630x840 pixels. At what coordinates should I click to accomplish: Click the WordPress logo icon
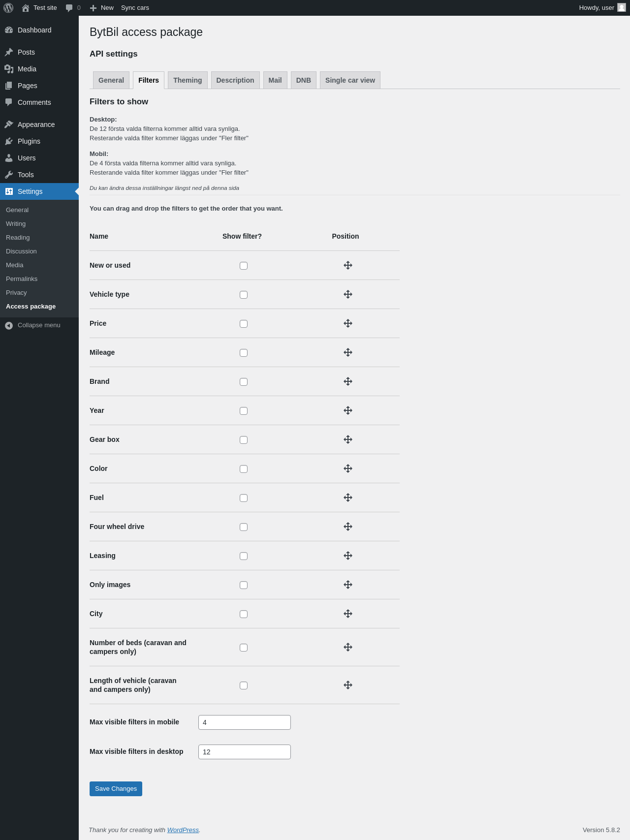coord(8,8)
